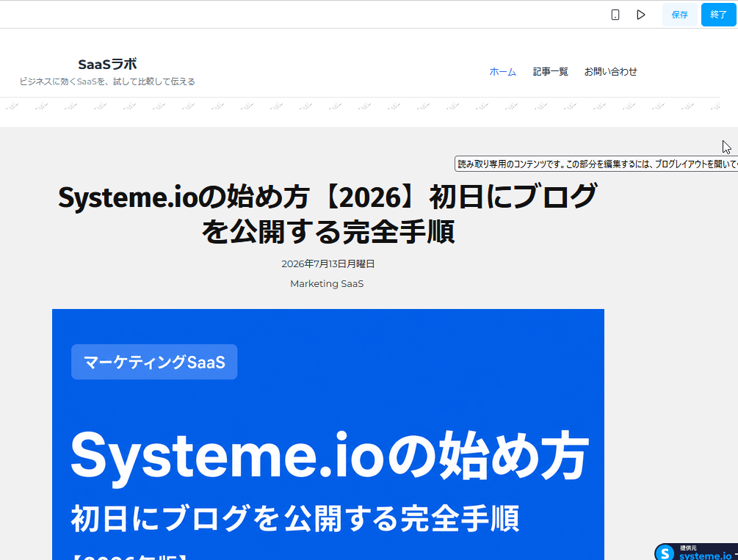Click the post date 2026年7月13日月曜日
The image size is (738, 560).
pos(328,264)
